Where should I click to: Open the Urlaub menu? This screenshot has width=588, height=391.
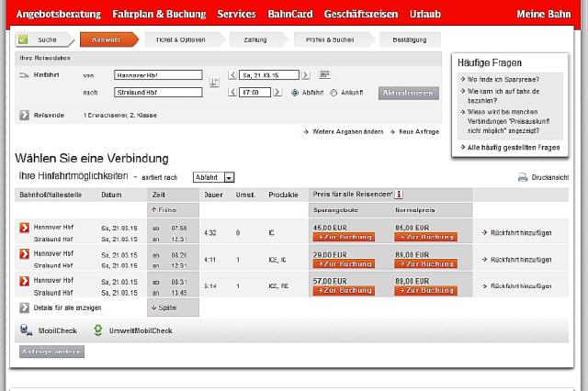(424, 15)
